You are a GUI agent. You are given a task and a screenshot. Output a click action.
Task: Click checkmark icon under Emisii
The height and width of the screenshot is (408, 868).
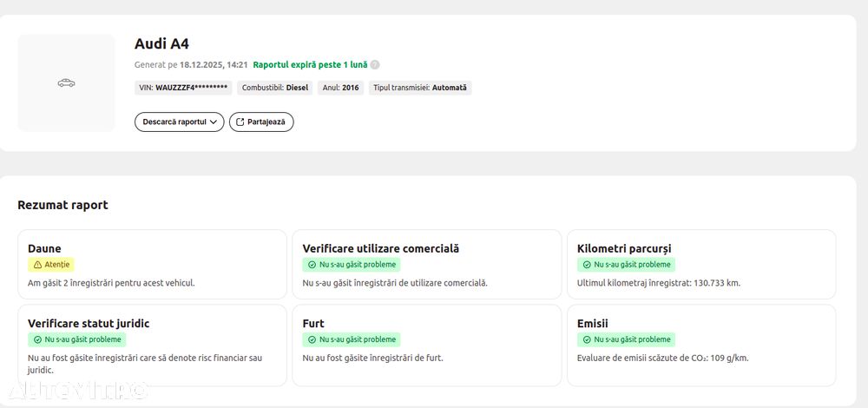tap(587, 339)
